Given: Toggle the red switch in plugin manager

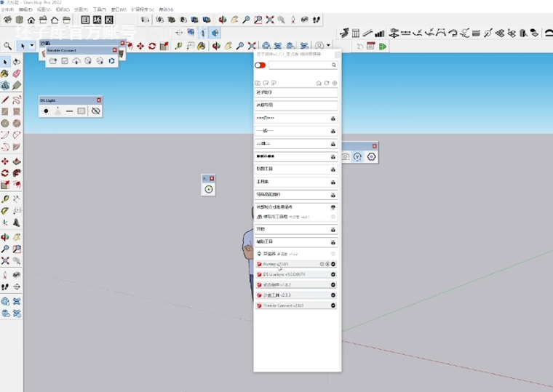Looking at the screenshot, I should click(260, 65).
